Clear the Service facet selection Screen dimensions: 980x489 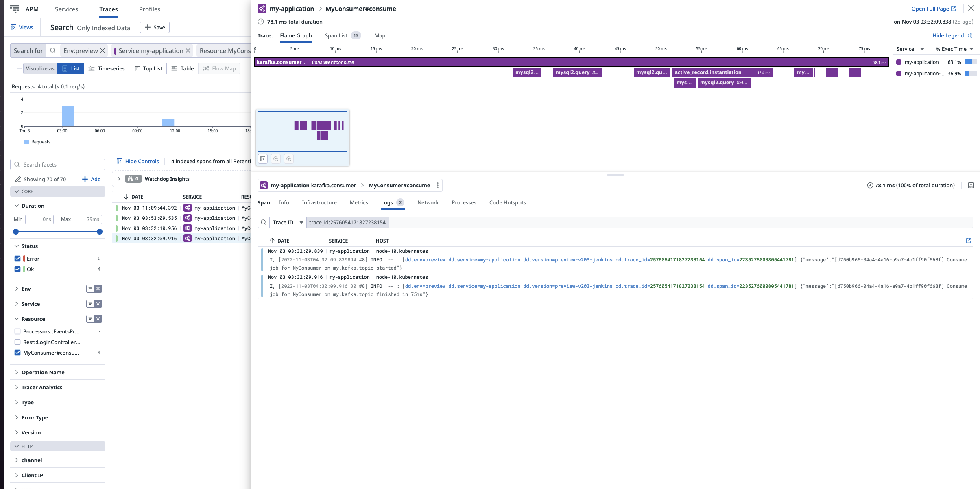tap(98, 304)
